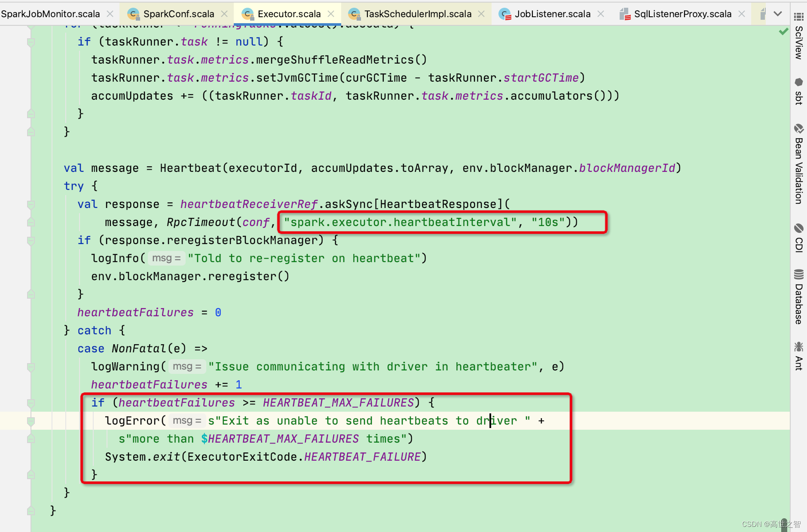Click the logWarning msg parameter hint
The height and width of the screenshot is (532, 807).
point(187,367)
